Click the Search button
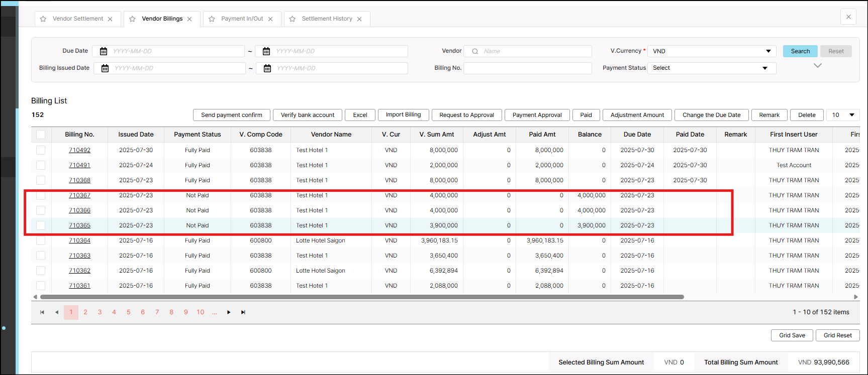This screenshot has height=375, width=868. 800,51
